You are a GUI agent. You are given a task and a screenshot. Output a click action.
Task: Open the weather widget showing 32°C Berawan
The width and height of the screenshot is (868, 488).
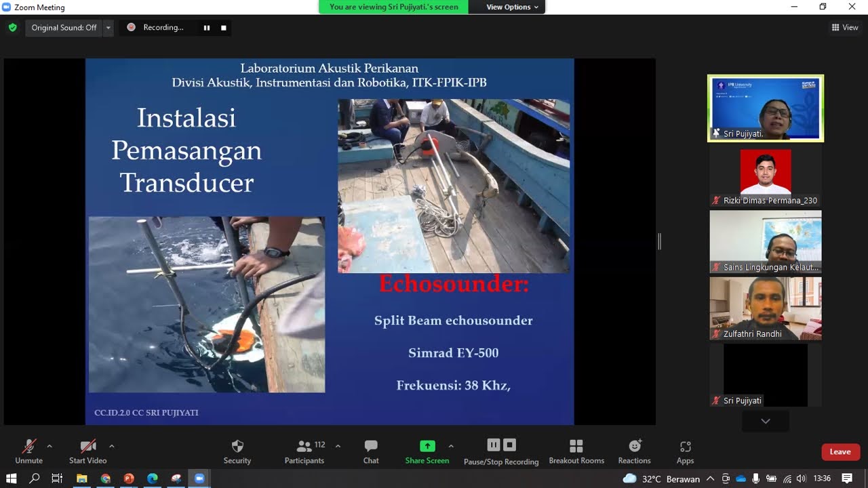pos(661,479)
